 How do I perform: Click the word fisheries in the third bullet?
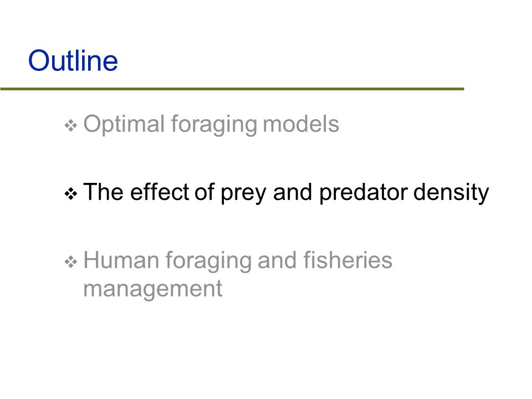(x=348, y=260)
